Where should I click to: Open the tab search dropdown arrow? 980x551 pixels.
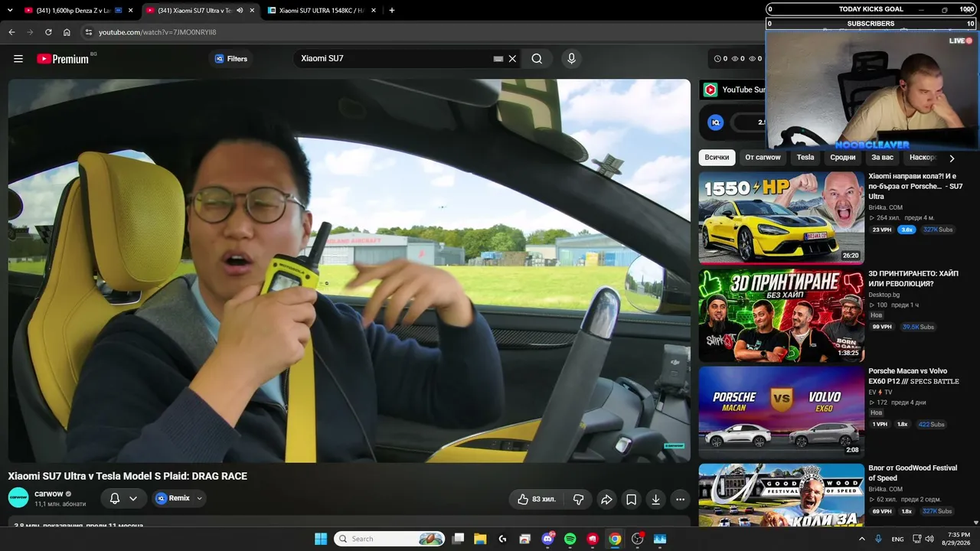point(10,11)
